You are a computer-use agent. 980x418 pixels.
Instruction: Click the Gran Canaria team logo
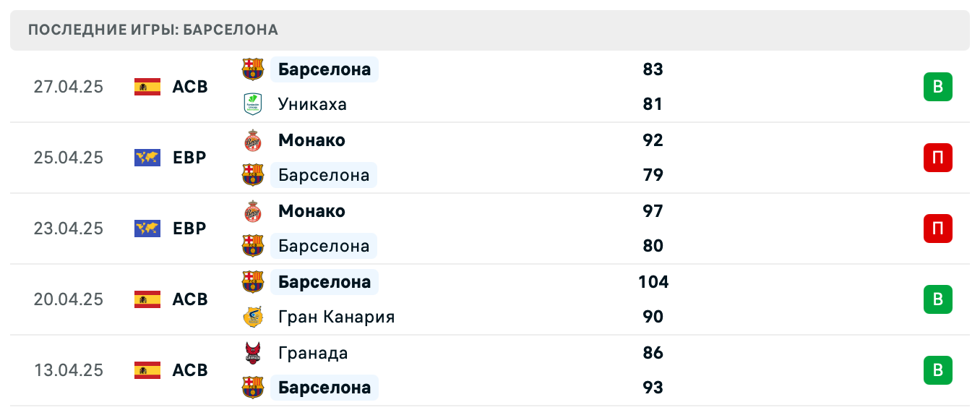253,317
